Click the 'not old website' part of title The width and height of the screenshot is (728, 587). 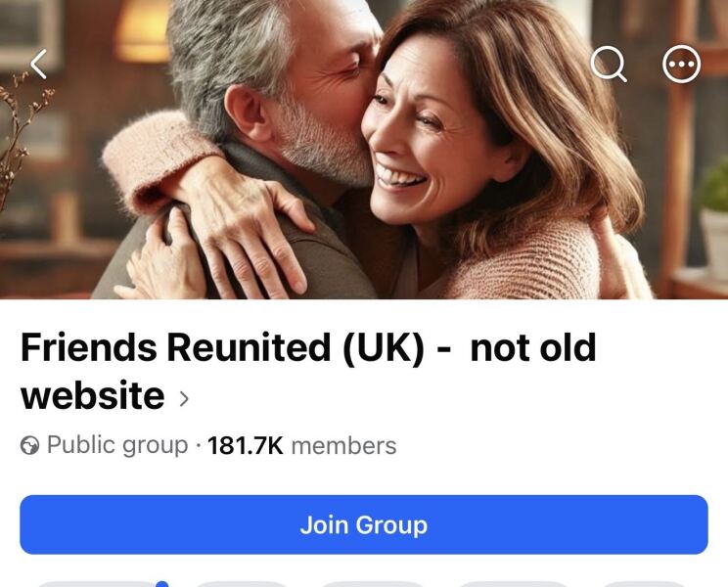308,371
